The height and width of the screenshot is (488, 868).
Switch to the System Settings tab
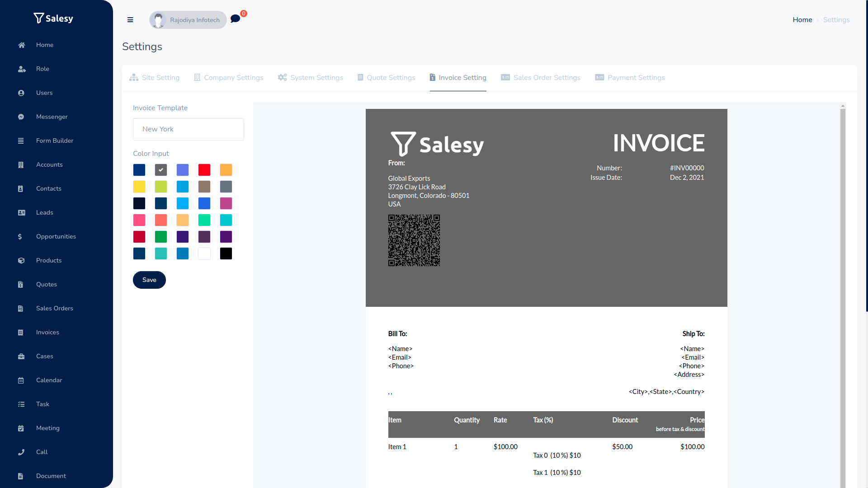(311, 78)
